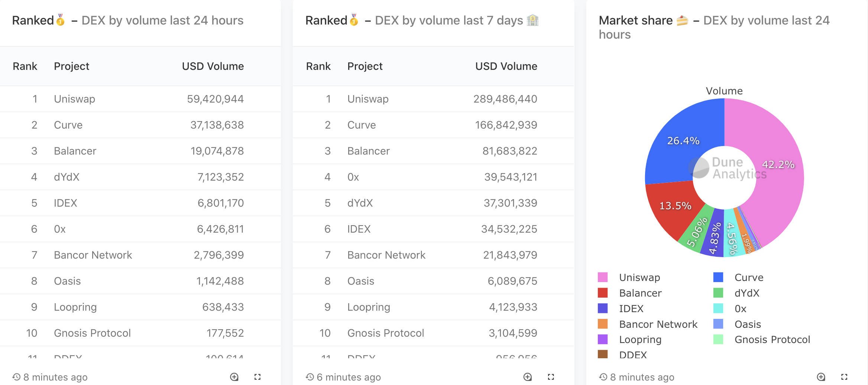The height and width of the screenshot is (385, 868).
Task: Click Gnosis Protocol legend label
Action: pyautogui.click(x=772, y=339)
